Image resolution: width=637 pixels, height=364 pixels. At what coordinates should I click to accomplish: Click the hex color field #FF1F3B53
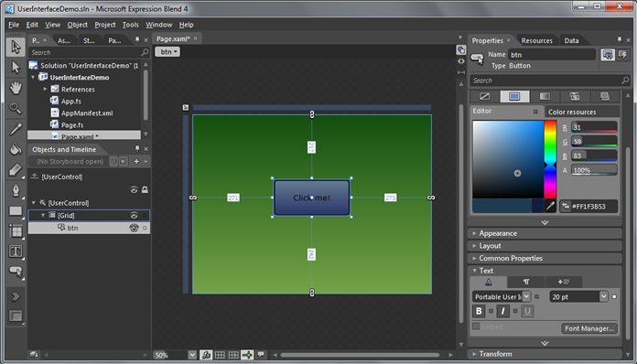(x=588, y=206)
